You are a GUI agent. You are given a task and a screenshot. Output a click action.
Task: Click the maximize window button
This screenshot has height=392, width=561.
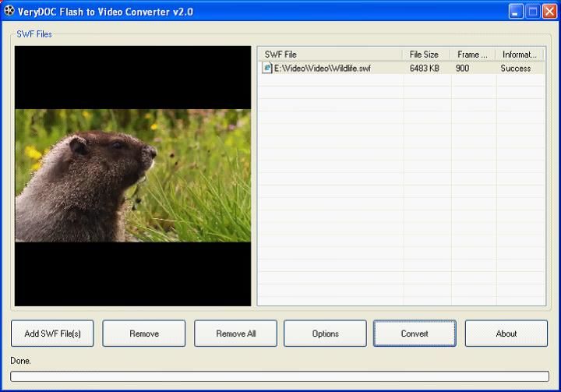532,11
